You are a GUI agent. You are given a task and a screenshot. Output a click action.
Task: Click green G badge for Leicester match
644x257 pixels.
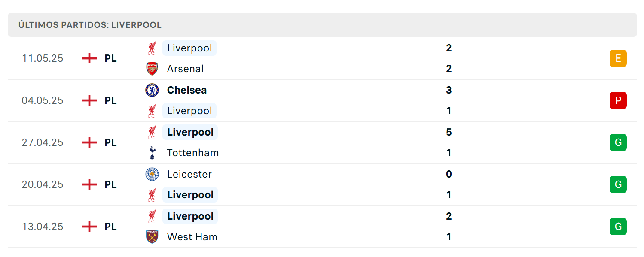coord(618,184)
